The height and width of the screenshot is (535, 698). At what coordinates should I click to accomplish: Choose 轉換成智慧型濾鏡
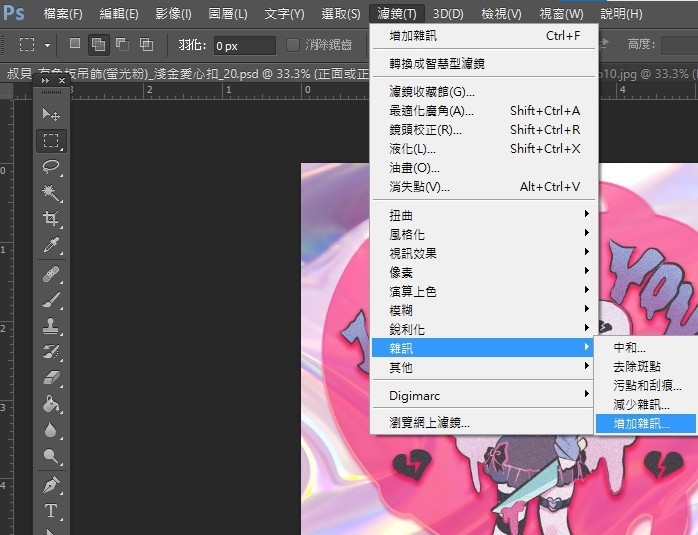pos(484,64)
